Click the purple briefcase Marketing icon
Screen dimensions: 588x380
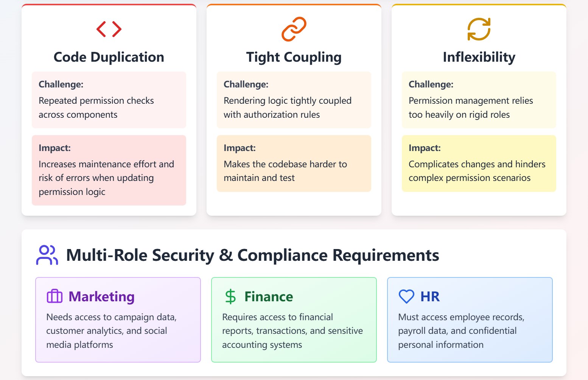[x=54, y=296]
